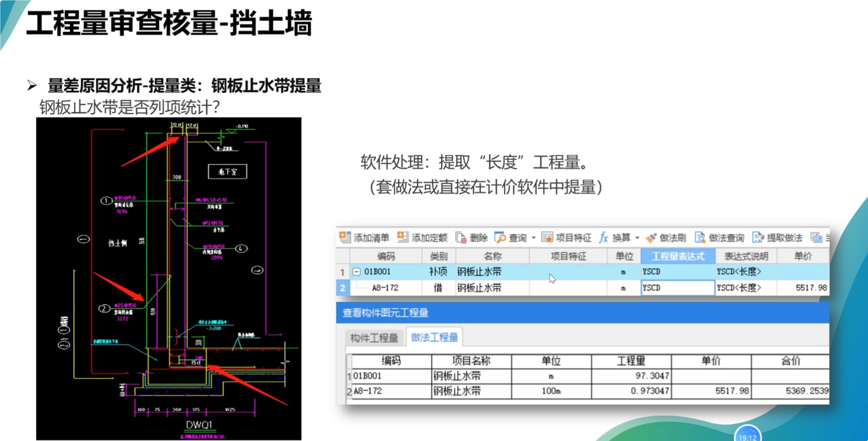Image resolution: width=868 pixels, height=441 pixels.
Task: Select row 2 number header in upper table
Action: 342,288
